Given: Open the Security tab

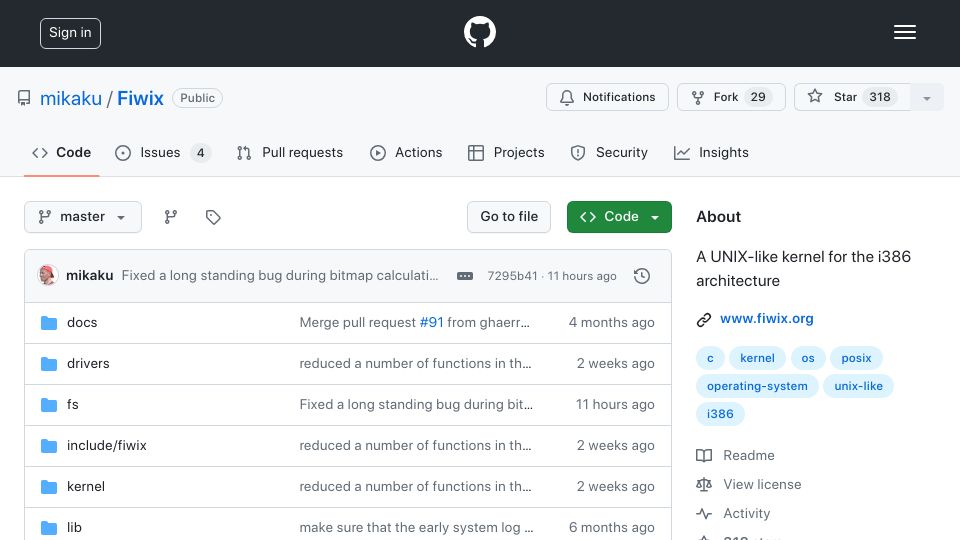Looking at the screenshot, I should 609,152.
